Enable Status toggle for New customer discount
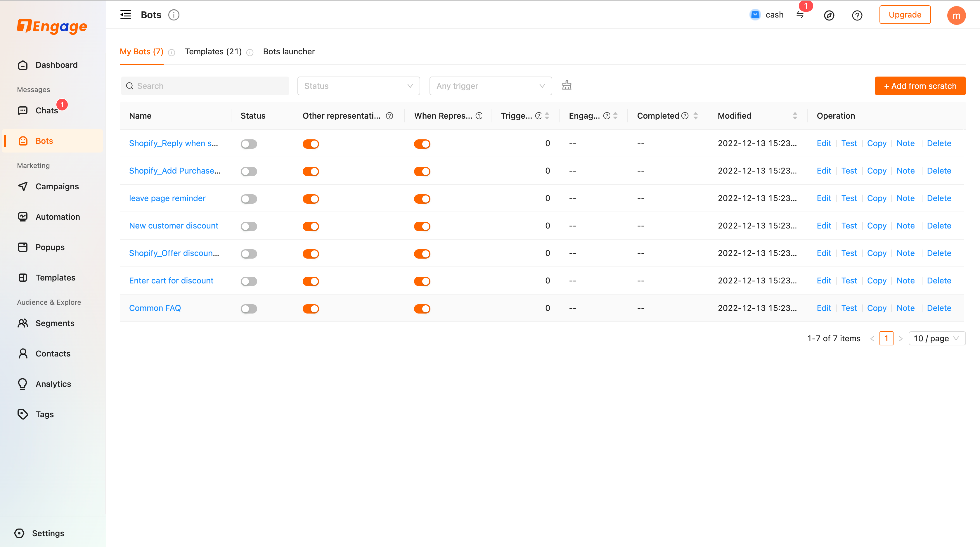Image resolution: width=980 pixels, height=547 pixels. click(x=249, y=226)
